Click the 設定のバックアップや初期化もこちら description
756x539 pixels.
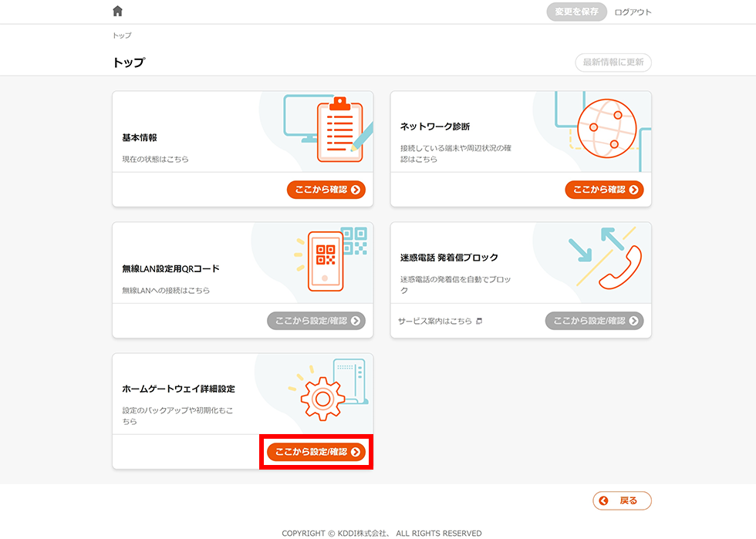click(x=177, y=416)
